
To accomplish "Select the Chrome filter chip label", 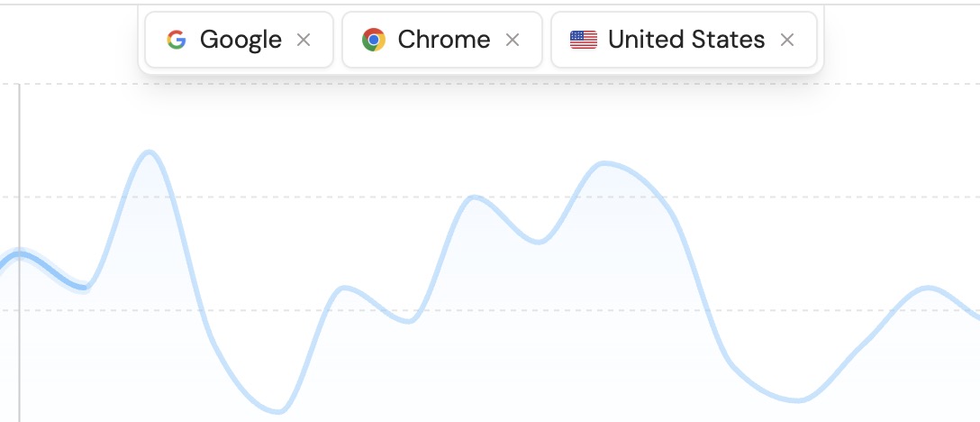I will 443,40.
